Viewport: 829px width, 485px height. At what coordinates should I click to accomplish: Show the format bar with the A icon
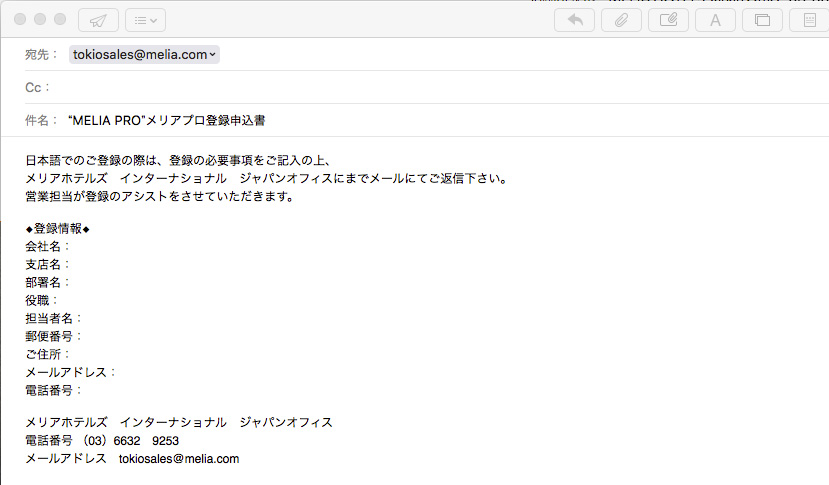(x=715, y=19)
